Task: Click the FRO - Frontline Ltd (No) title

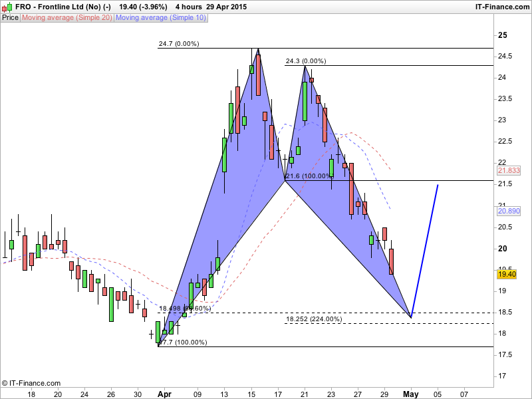Action: click(63, 7)
